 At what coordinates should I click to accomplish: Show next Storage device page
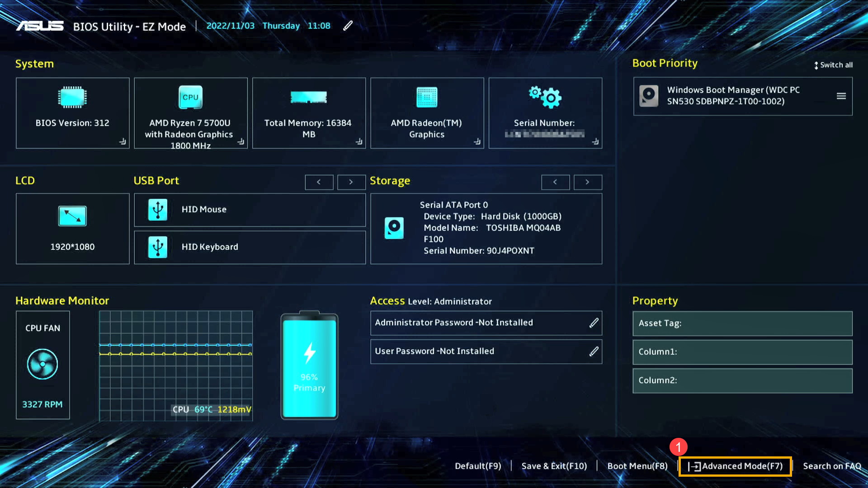click(x=587, y=182)
